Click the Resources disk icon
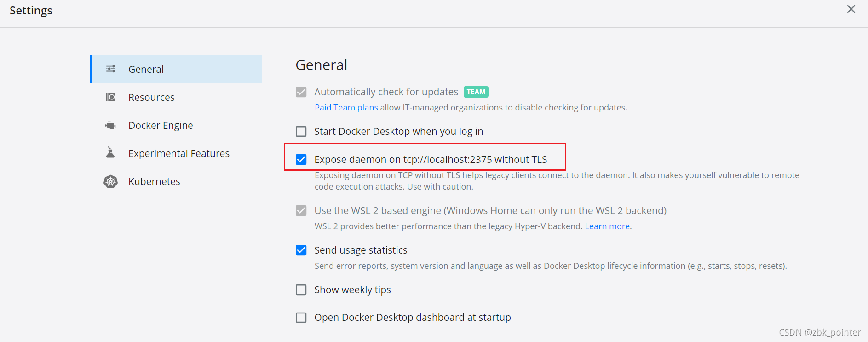 click(110, 97)
